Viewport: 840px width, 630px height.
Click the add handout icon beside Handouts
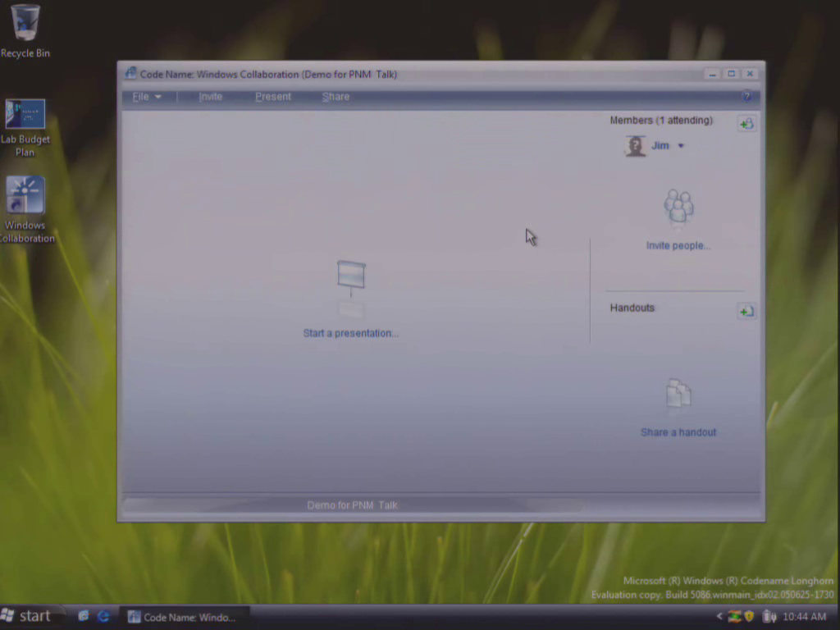(x=746, y=311)
